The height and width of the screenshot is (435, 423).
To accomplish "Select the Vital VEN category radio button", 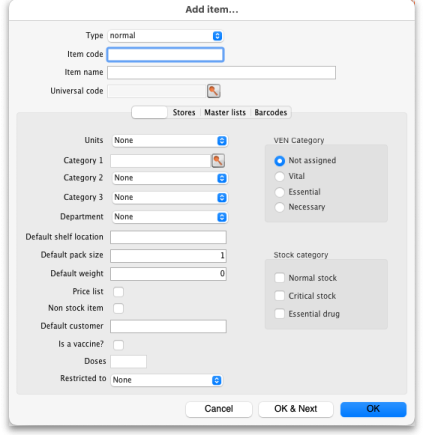I will (x=279, y=176).
